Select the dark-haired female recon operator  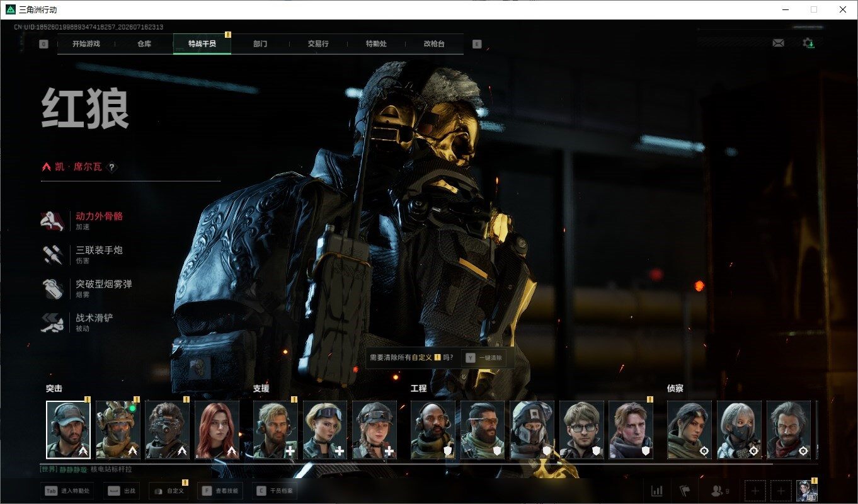689,430
